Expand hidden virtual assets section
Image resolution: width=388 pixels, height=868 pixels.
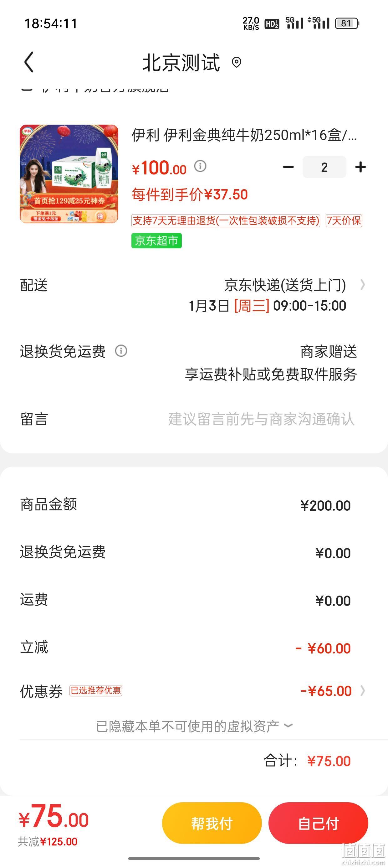pyautogui.click(x=194, y=726)
